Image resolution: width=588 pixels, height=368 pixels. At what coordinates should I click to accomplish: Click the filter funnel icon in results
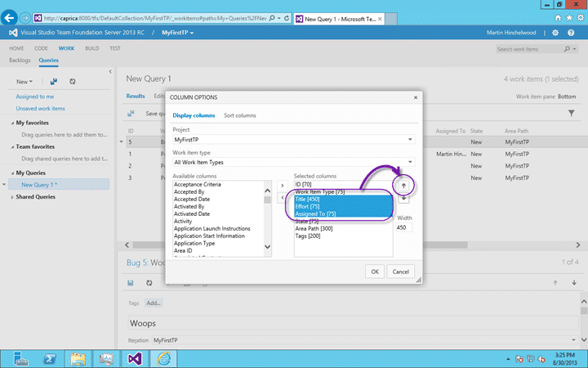571,113
